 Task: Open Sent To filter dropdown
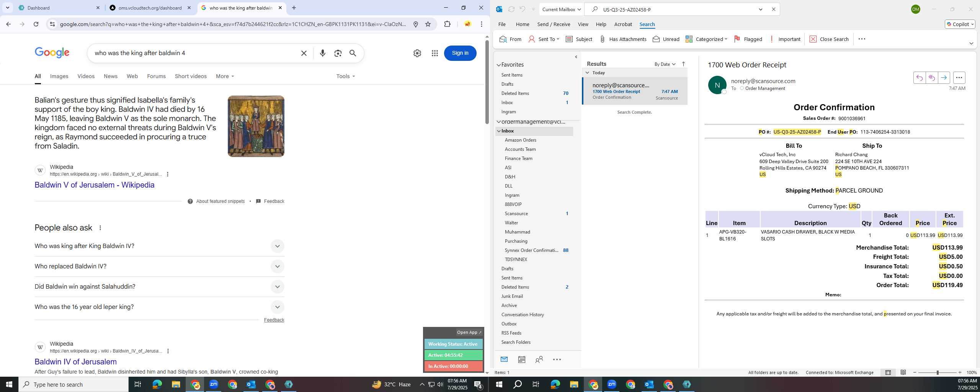(x=544, y=39)
